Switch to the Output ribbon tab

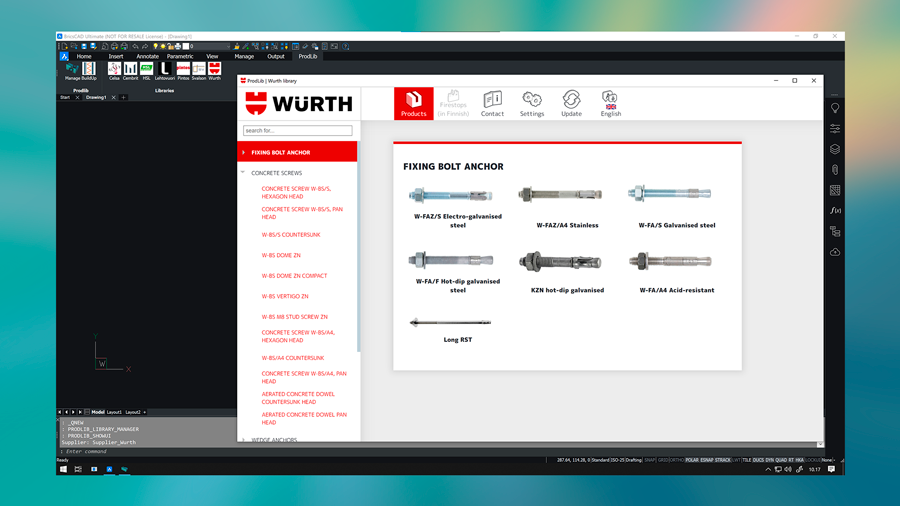coord(276,56)
